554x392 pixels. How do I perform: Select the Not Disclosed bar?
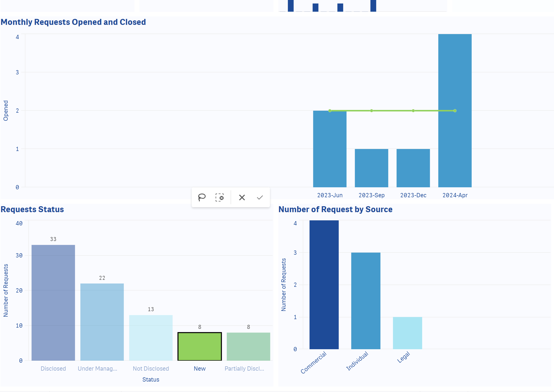[x=151, y=338]
